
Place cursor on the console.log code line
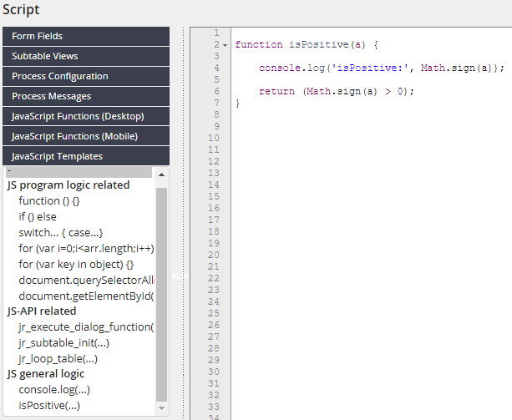coord(382,68)
